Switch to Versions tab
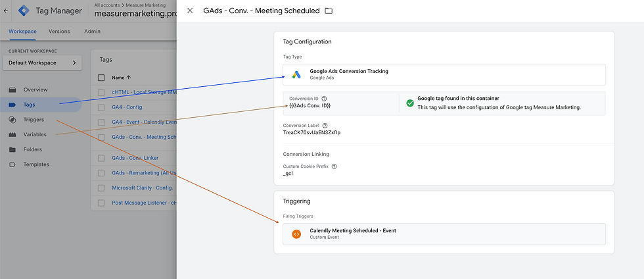The width and height of the screenshot is (644, 279). pyautogui.click(x=59, y=32)
